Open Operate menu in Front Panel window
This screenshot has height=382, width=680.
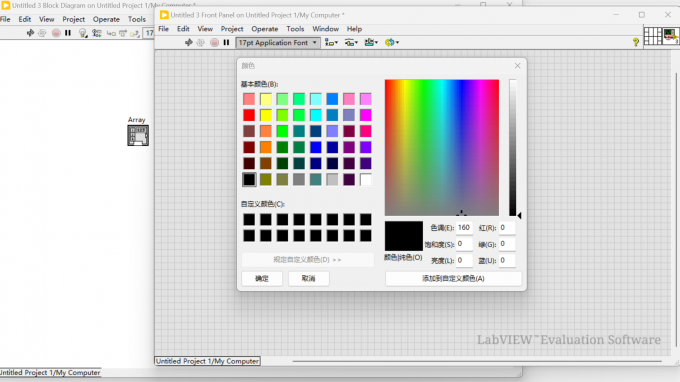pyautogui.click(x=265, y=29)
